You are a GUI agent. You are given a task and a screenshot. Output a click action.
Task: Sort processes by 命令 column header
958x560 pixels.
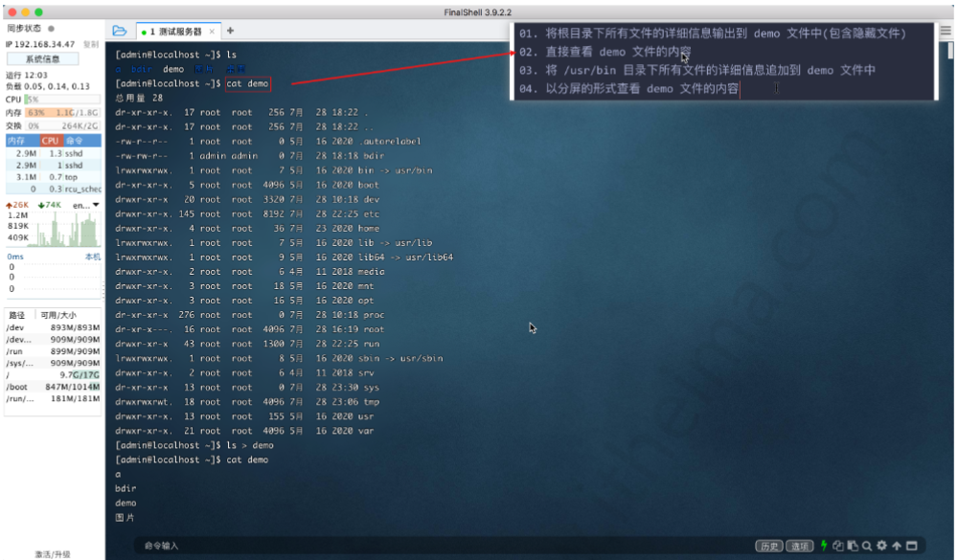82,141
